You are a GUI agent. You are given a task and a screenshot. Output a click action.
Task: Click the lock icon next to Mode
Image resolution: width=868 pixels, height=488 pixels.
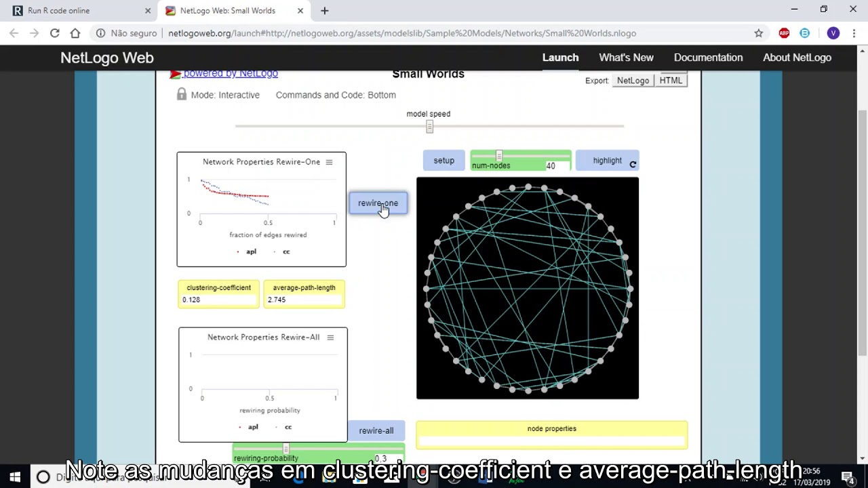tap(181, 94)
